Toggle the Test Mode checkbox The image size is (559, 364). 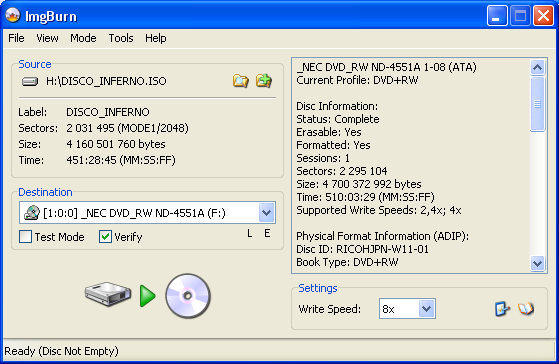(25, 237)
